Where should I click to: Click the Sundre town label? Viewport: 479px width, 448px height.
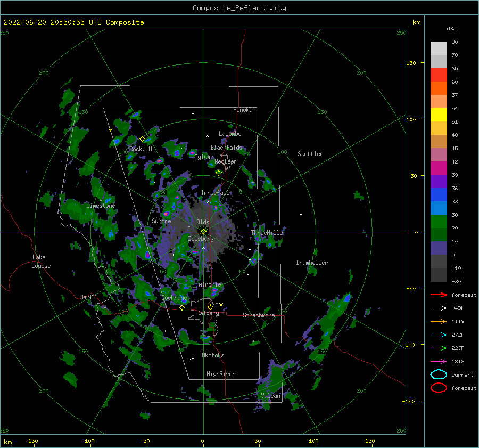coord(161,221)
